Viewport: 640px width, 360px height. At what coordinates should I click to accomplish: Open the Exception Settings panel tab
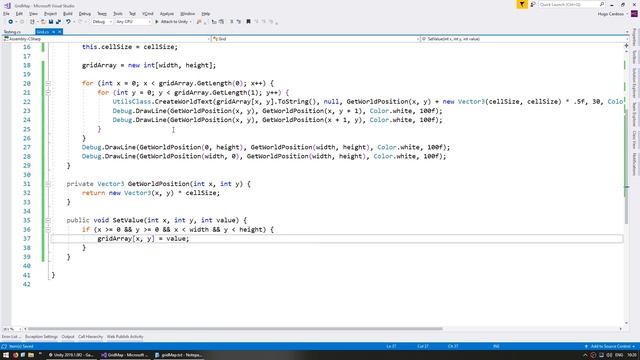pyautogui.click(x=41, y=337)
